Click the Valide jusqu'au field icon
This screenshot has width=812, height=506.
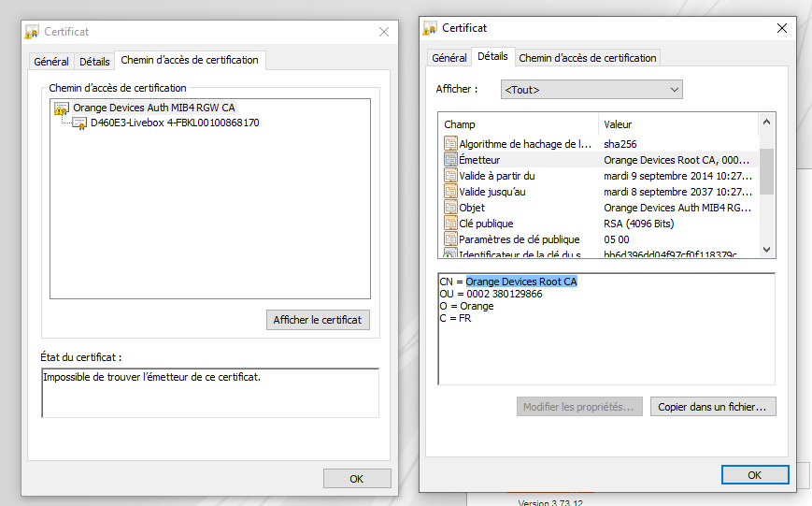click(x=450, y=192)
